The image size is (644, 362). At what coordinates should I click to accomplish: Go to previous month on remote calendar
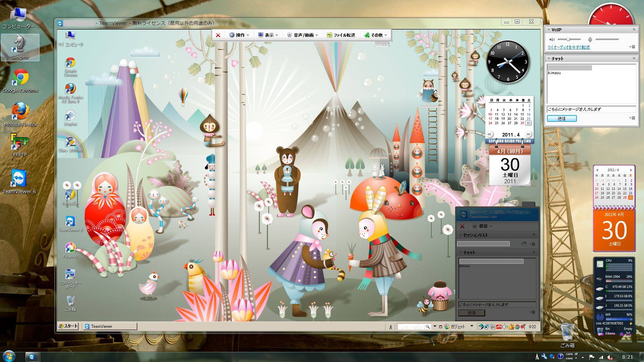click(490, 135)
